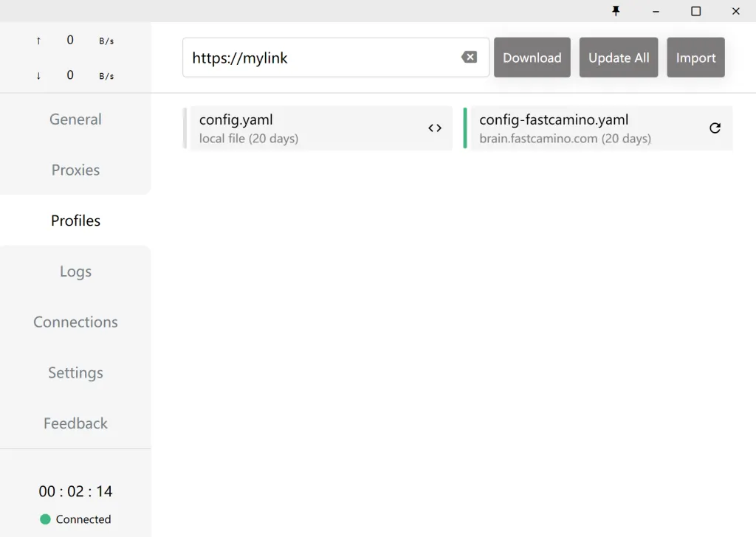756x537 pixels.
Task: Click the Import button
Action: click(x=695, y=58)
